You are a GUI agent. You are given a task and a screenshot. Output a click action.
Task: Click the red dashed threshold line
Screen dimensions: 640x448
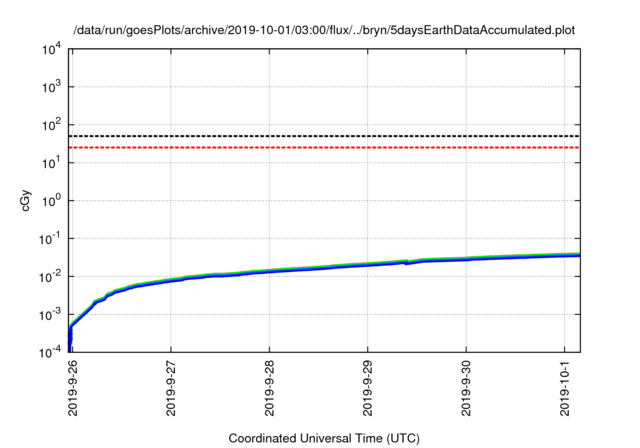324,147
